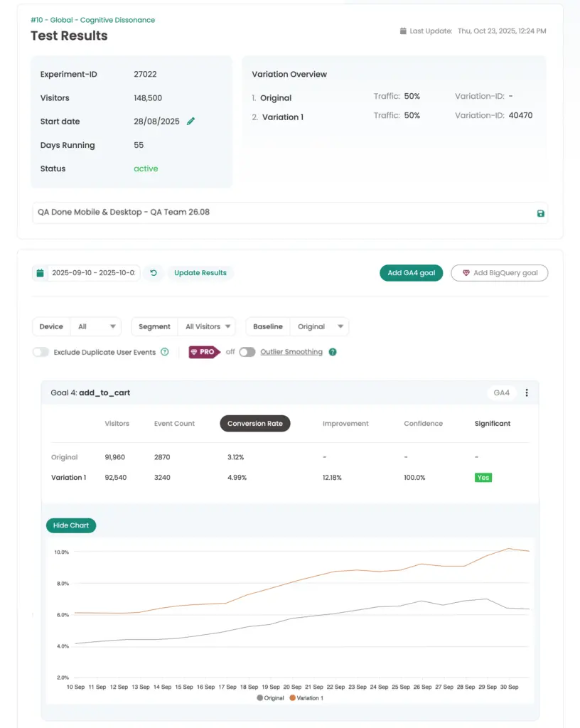Click the pencil icon beside Start date
Screen dimensions: 580x728
click(x=190, y=122)
